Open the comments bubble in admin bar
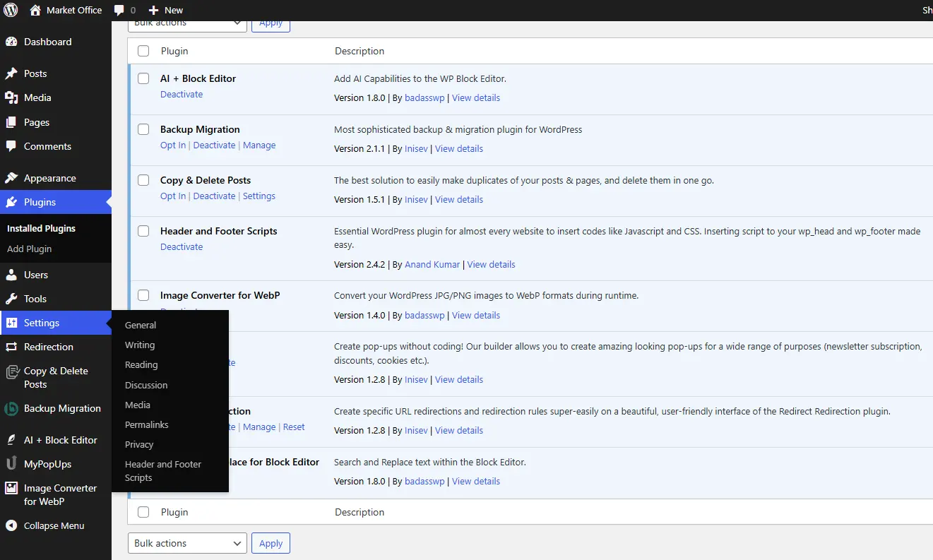Image resolution: width=933 pixels, height=560 pixels. 119,11
